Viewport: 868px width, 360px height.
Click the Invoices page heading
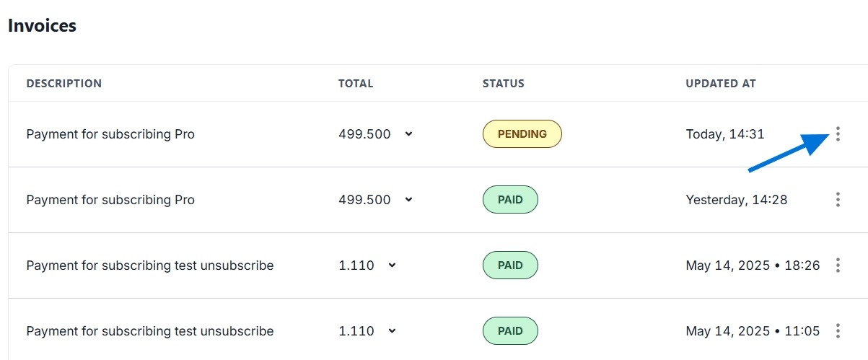[x=42, y=26]
